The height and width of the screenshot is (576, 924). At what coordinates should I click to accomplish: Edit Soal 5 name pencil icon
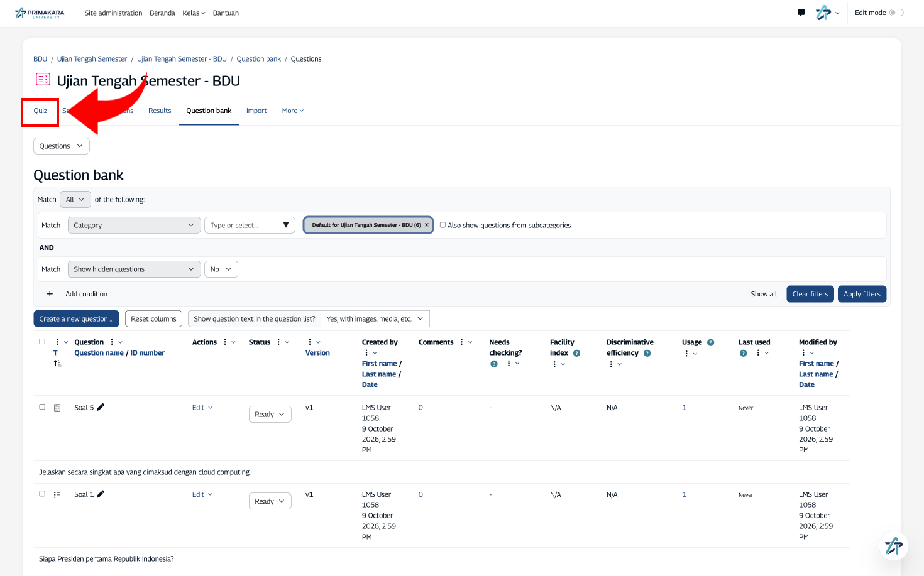(101, 407)
